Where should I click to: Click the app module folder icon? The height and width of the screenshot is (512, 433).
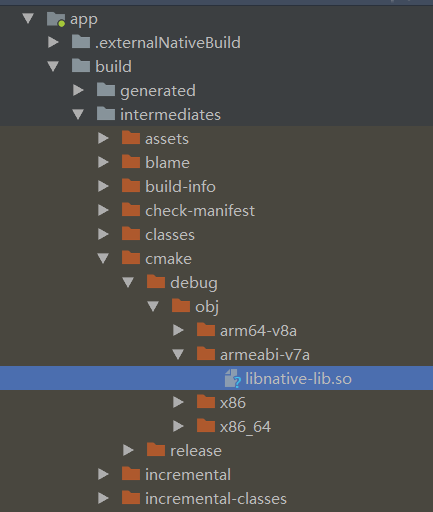tap(56, 19)
